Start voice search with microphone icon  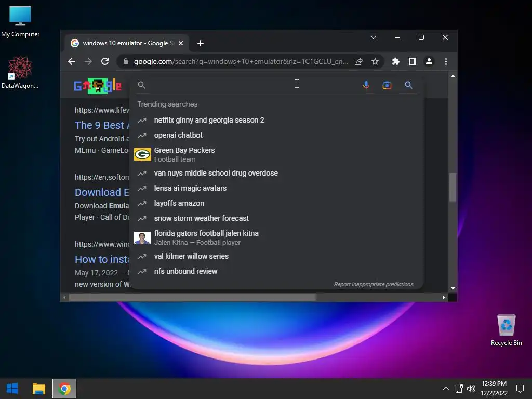[x=366, y=85]
